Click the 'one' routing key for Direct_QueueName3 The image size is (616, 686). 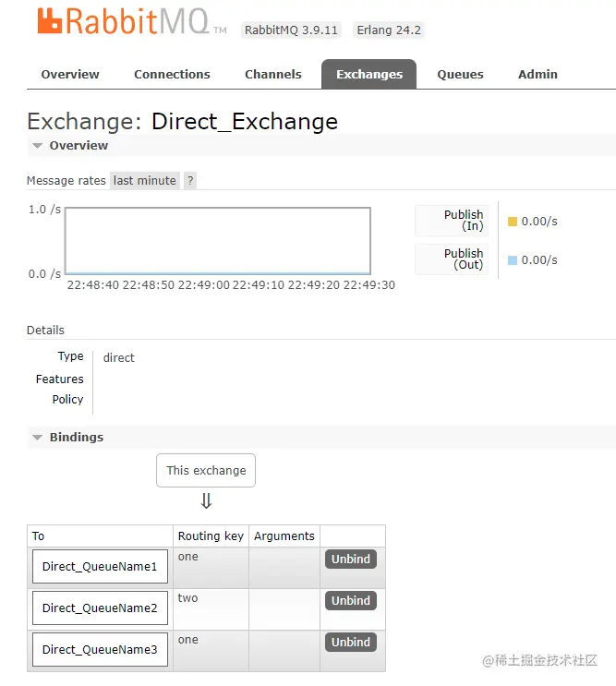187,640
